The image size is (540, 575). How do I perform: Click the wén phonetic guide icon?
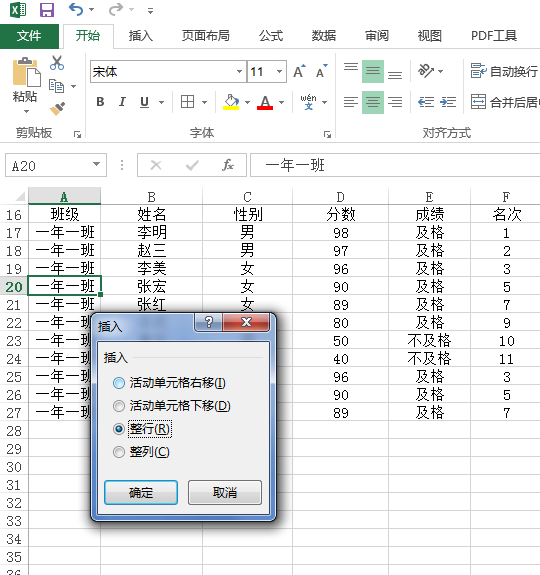(309, 102)
